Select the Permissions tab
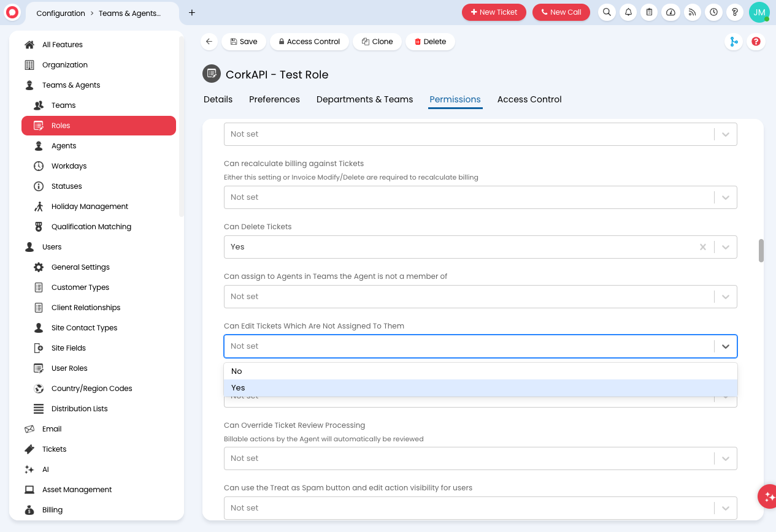This screenshot has width=776, height=532. tap(455, 99)
